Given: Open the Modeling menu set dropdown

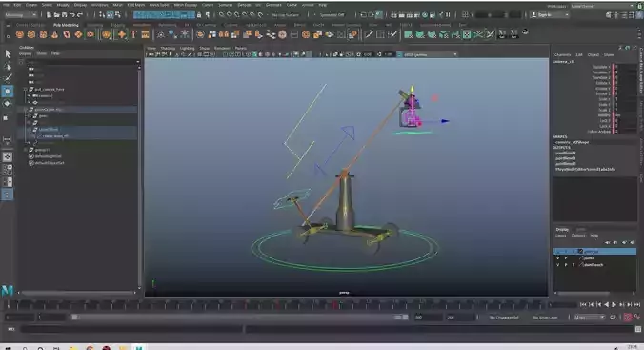Looking at the screenshot, I should (x=21, y=15).
